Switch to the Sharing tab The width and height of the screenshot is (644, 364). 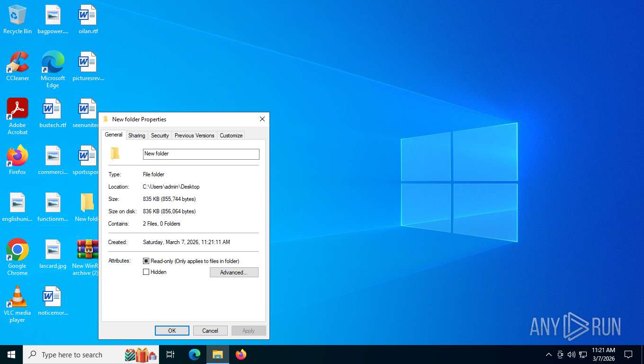tap(137, 136)
